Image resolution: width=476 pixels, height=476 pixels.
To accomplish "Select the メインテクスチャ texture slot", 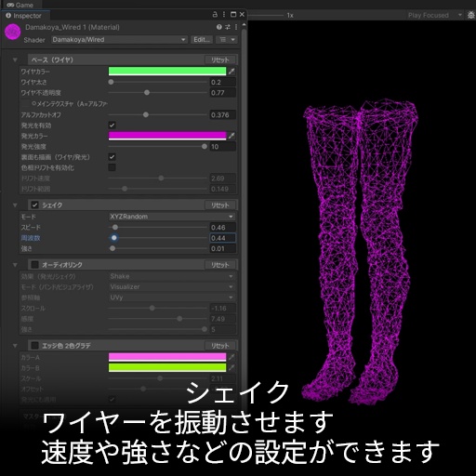I will (x=26, y=103).
